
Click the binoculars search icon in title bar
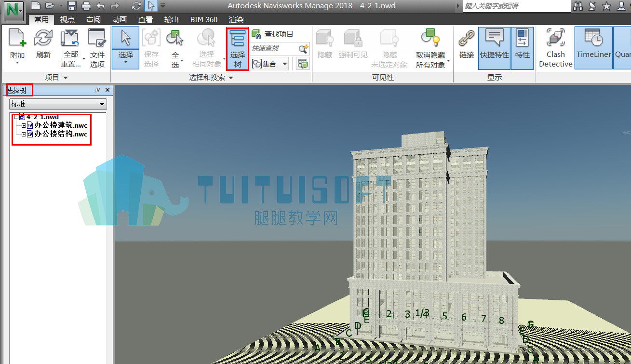(x=578, y=6)
